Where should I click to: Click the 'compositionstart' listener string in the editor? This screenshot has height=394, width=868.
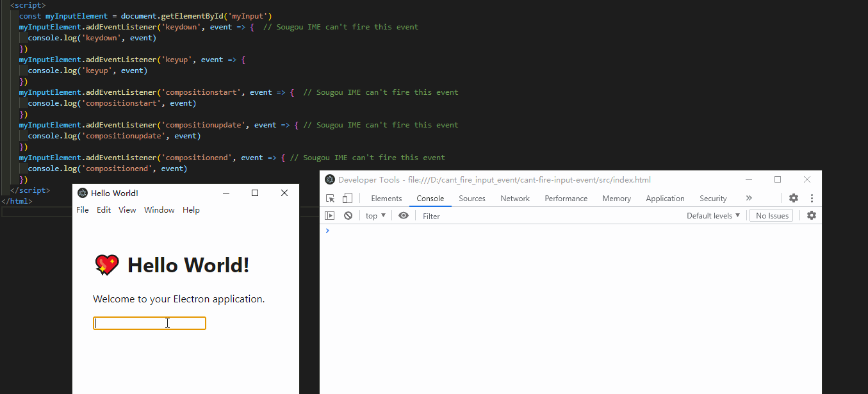pos(201,92)
